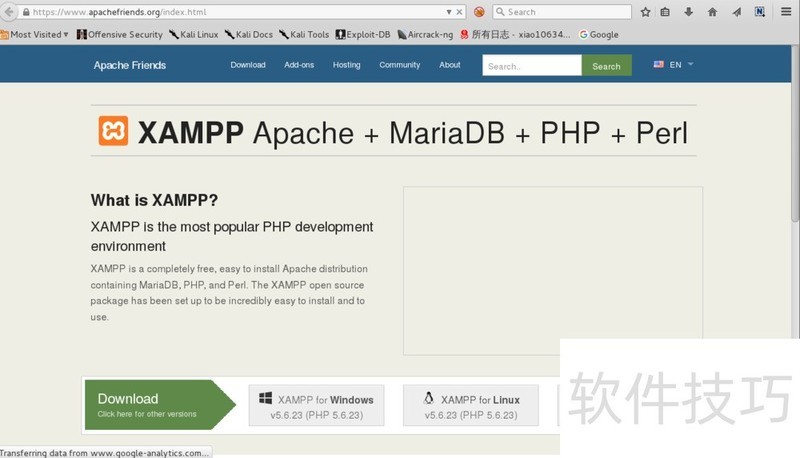Open the Hosting nav menu item
This screenshot has height=458, width=800.
pos(346,65)
